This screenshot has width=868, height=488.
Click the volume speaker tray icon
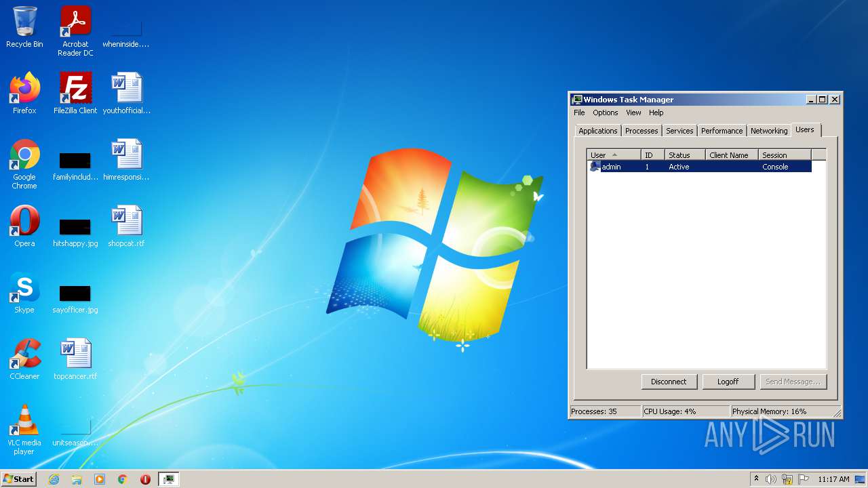click(x=771, y=479)
